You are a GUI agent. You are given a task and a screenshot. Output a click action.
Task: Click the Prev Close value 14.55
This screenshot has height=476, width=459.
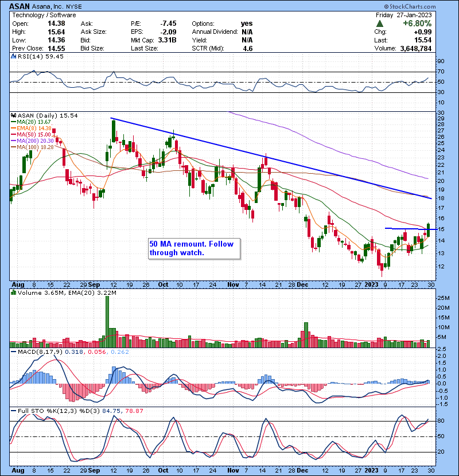pyautogui.click(x=56, y=48)
